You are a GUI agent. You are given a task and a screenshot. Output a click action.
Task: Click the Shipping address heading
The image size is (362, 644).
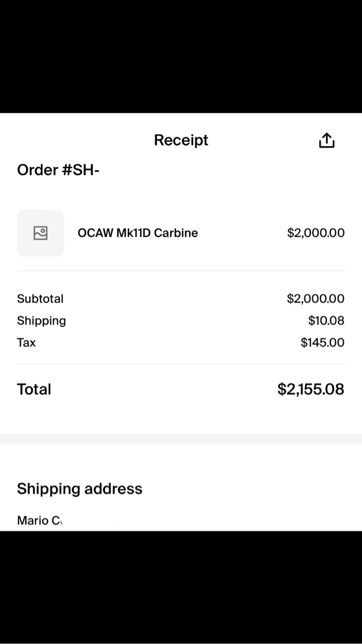click(x=80, y=489)
